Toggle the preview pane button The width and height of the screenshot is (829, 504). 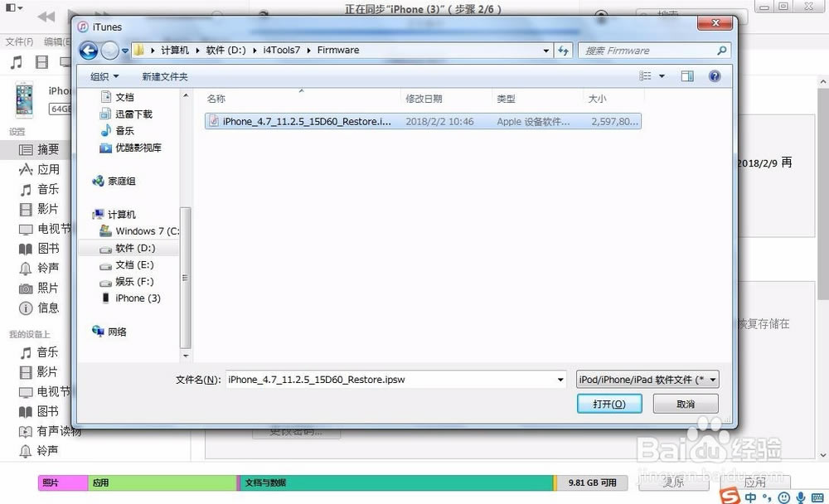pos(687,76)
